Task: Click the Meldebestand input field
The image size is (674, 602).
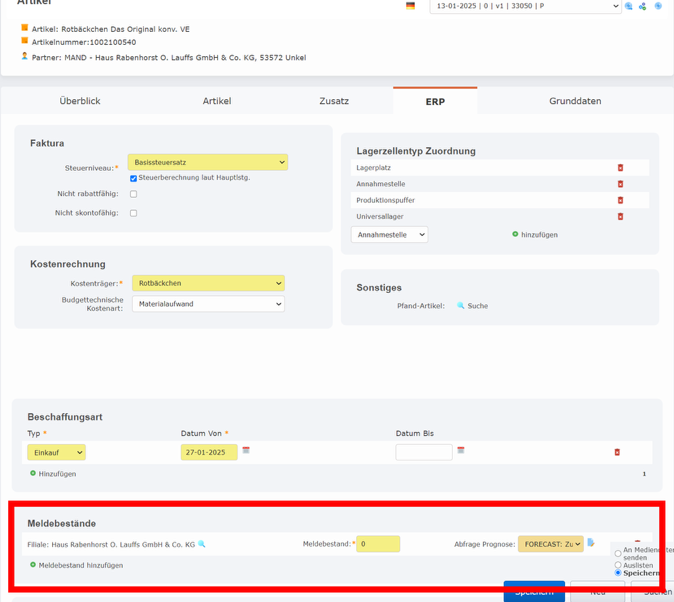Action: (378, 544)
